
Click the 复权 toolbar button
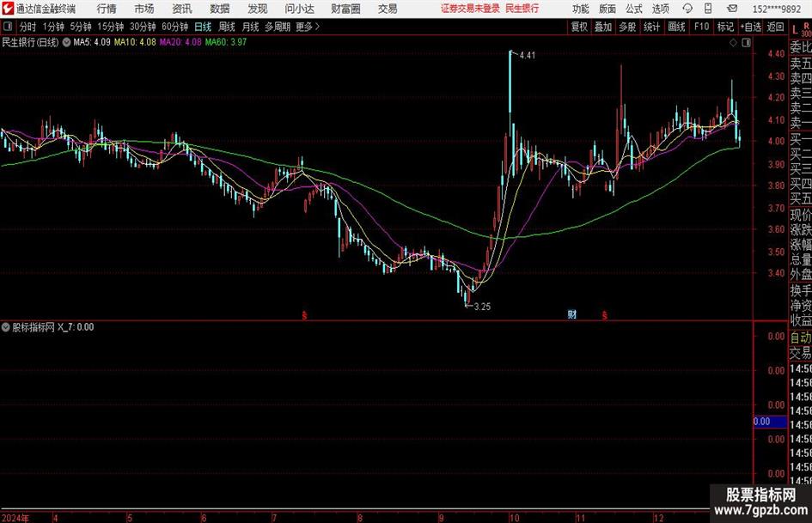579,27
